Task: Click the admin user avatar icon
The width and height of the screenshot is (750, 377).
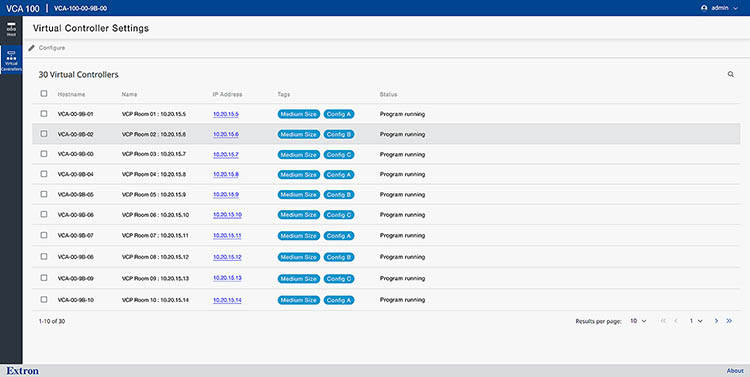Action: (x=704, y=8)
